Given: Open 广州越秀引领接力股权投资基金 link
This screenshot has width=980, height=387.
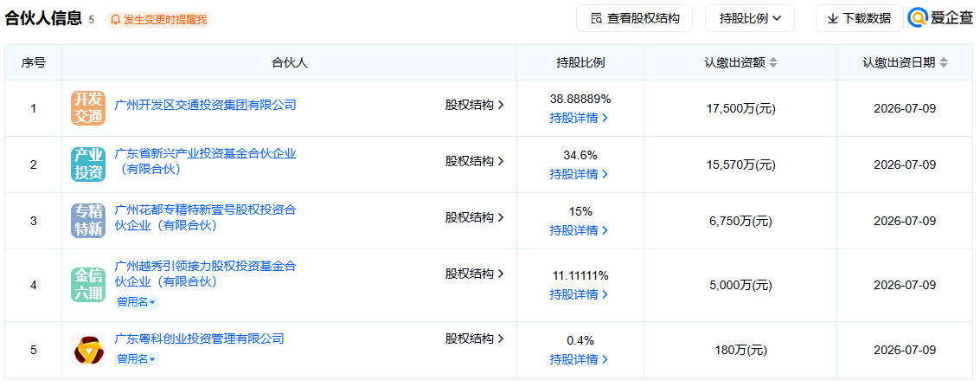Looking at the screenshot, I should [x=206, y=274].
